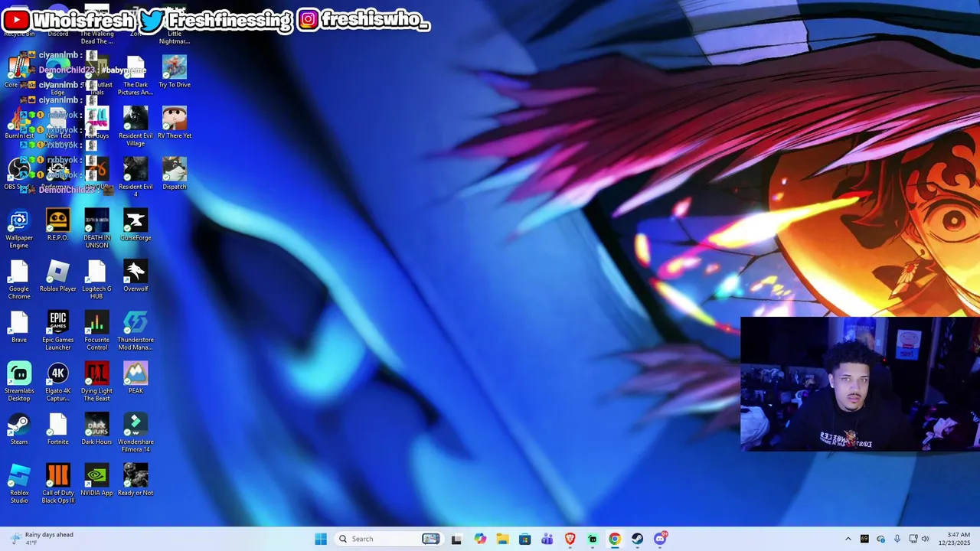
Task: Open Microsoft Store from the taskbar
Action: pyautogui.click(x=524, y=539)
